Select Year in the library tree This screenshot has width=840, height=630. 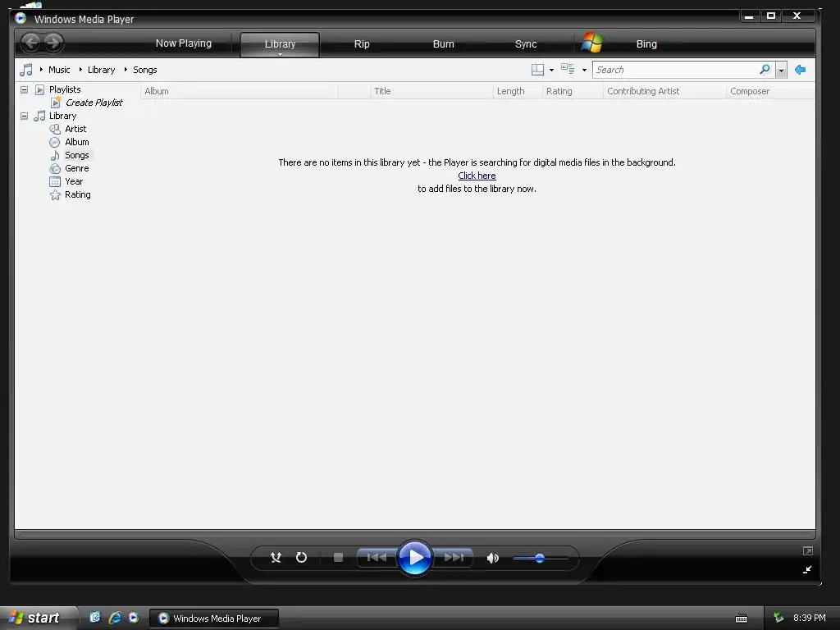[x=74, y=181]
